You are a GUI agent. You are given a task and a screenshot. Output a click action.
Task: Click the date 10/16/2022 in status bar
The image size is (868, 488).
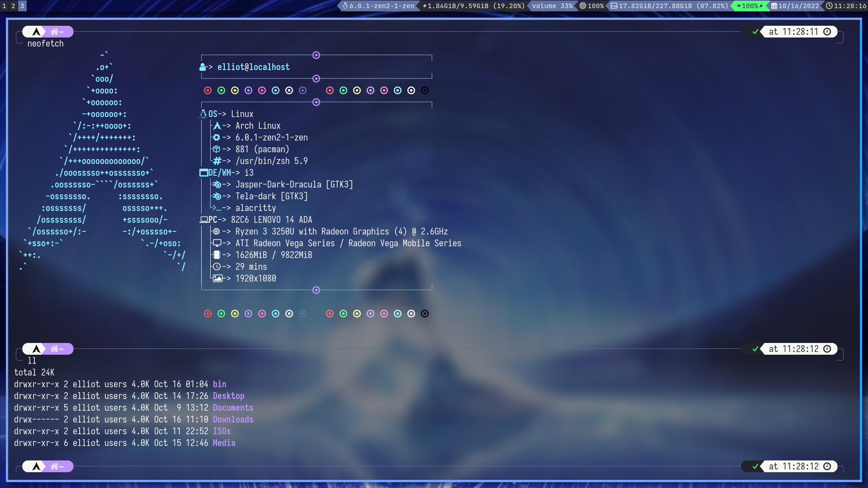(x=798, y=6)
